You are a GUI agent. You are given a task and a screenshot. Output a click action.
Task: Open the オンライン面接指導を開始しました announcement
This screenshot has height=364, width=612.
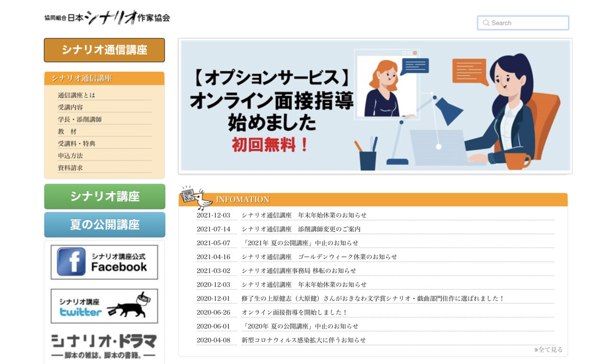click(x=295, y=312)
